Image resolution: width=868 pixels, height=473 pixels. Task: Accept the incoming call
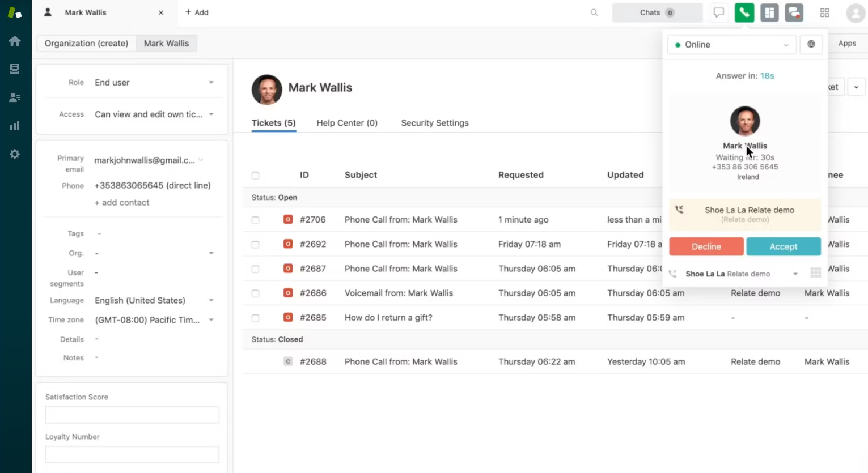(x=783, y=246)
